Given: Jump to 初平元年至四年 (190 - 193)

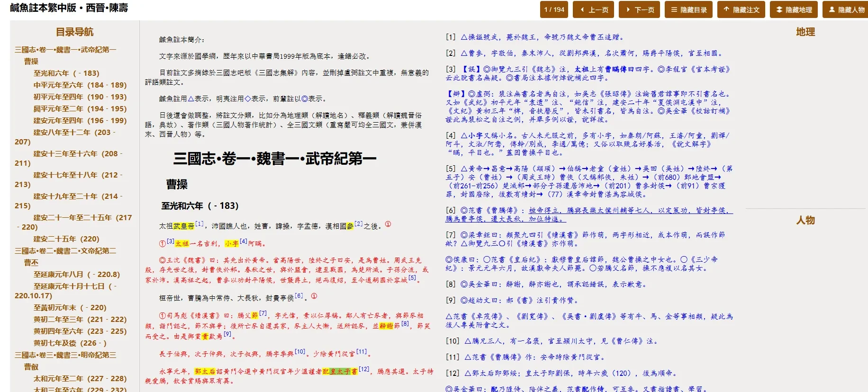Looking at the screenshot, I should 80,97.
